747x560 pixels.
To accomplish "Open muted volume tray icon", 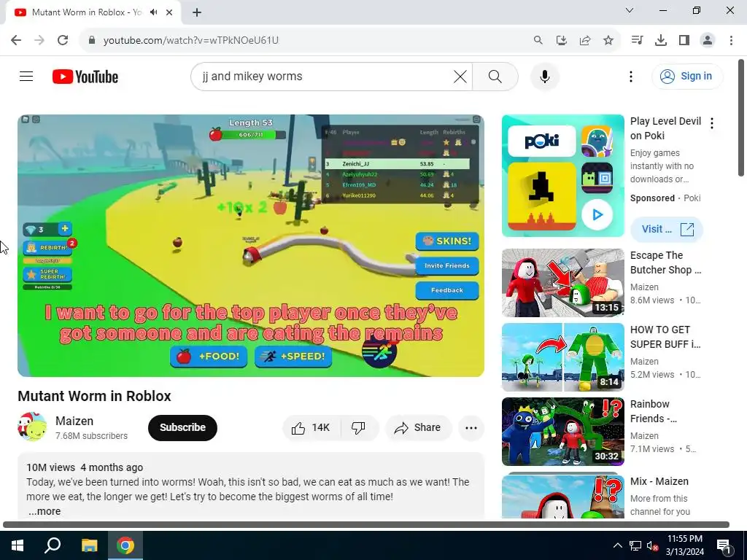I will (x=651, y=545).
